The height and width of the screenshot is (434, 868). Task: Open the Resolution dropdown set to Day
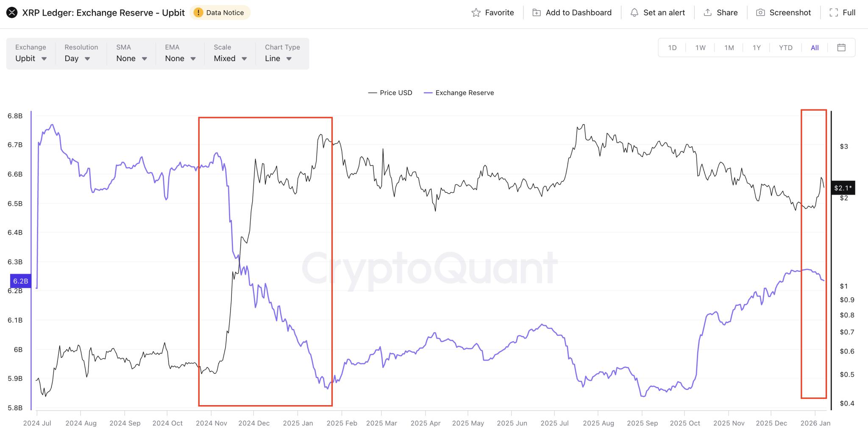77,59
